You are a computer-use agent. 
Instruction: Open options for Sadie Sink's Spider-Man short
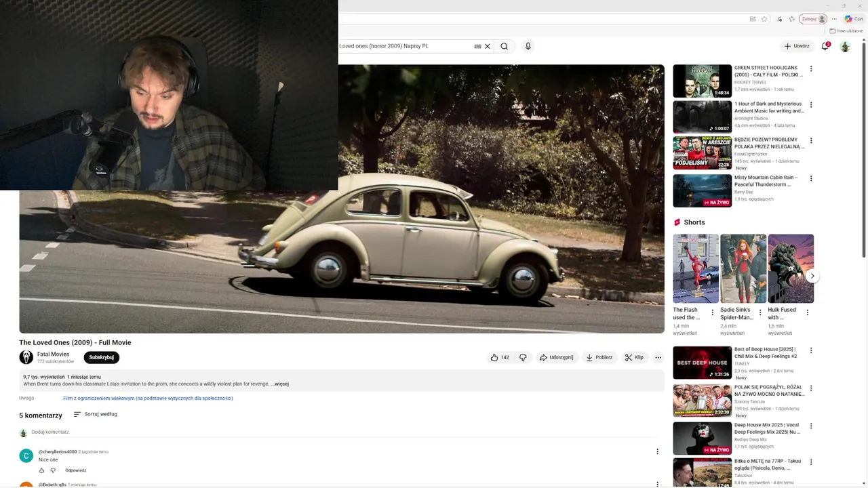click(759, 312)
